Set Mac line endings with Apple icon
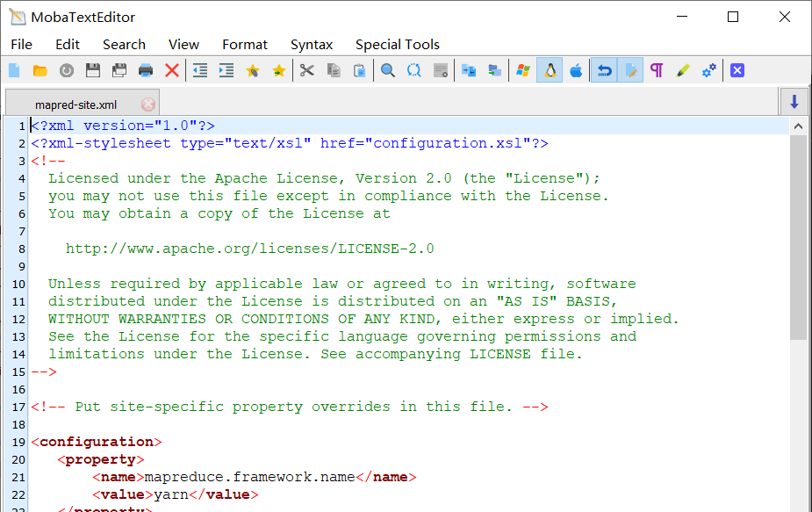 [576, 70]
